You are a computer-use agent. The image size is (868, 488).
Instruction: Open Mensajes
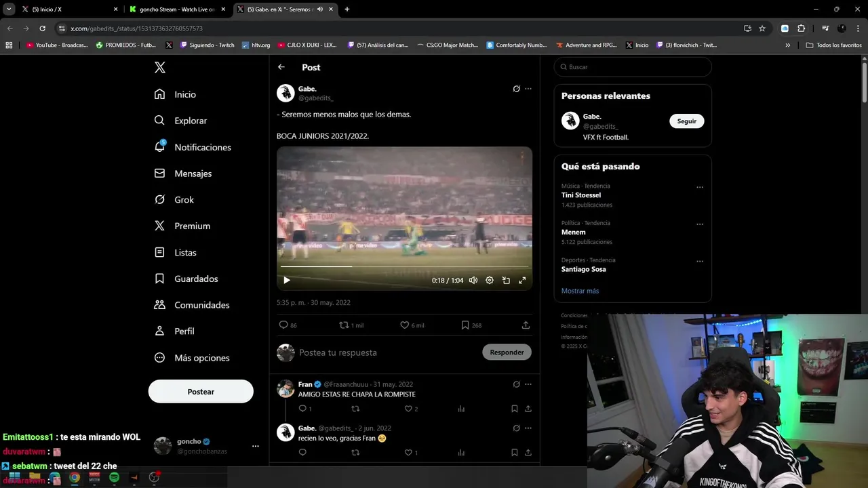[183, 174]
